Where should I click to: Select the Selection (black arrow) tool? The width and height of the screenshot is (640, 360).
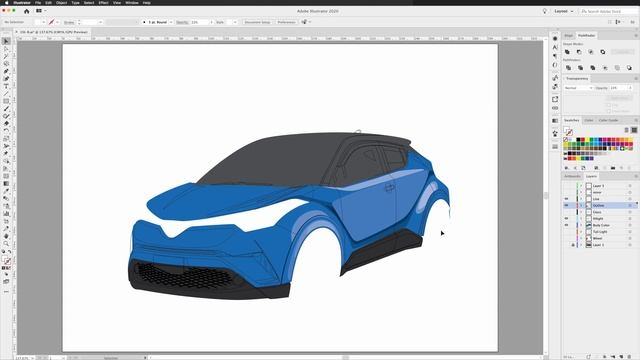pyautogui.click(x=6, y=41)
